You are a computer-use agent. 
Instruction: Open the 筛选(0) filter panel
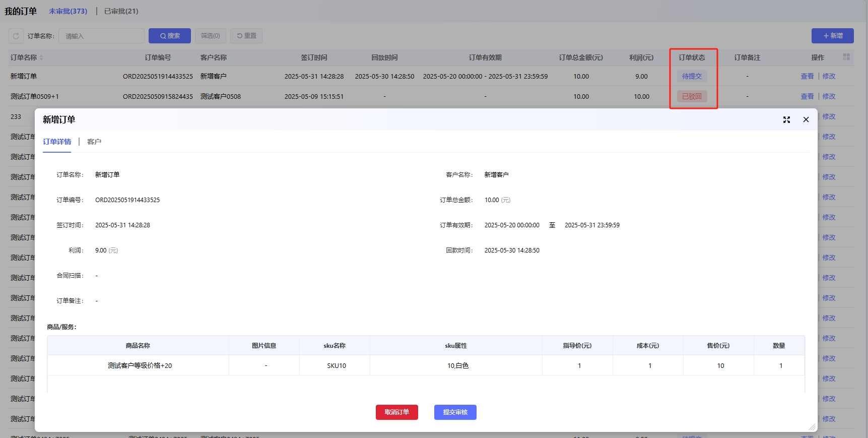point(210,36)
